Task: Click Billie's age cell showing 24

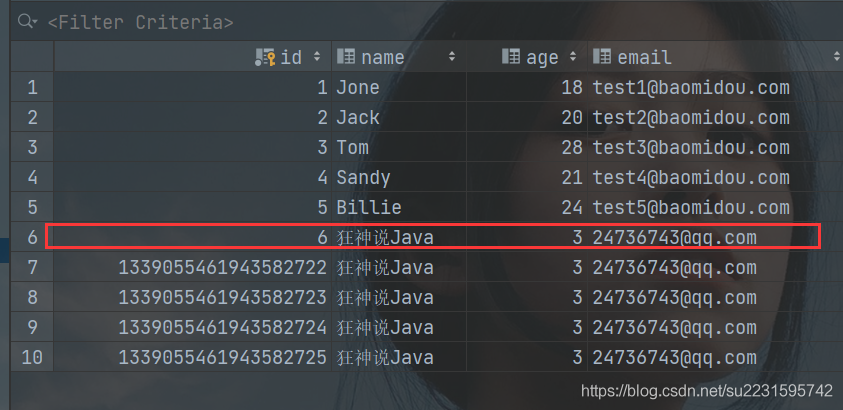Action: click(571, 208)
